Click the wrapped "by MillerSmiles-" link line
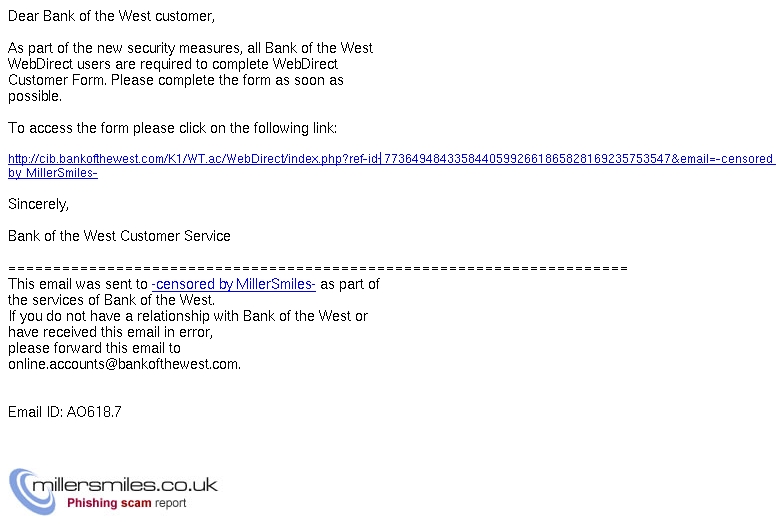This screenshot has height=524, width=776. pyautogui.click(x=52, y=173)
